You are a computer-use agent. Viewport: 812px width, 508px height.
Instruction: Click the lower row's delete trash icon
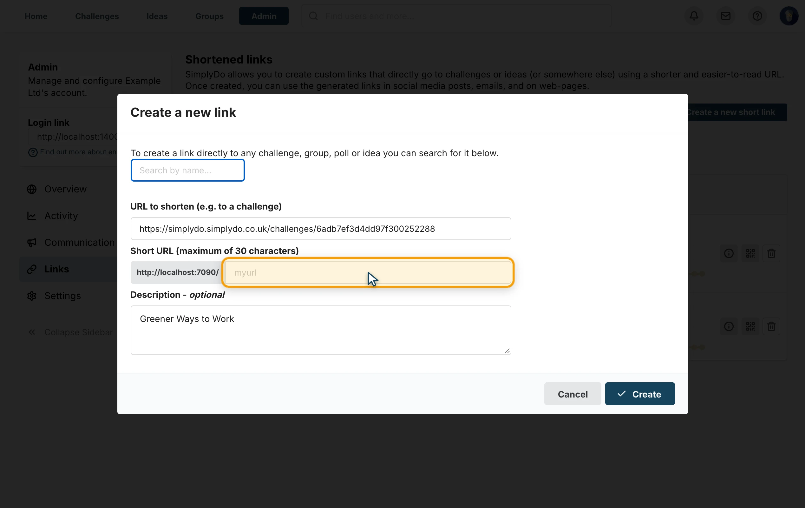coord(771,326)
